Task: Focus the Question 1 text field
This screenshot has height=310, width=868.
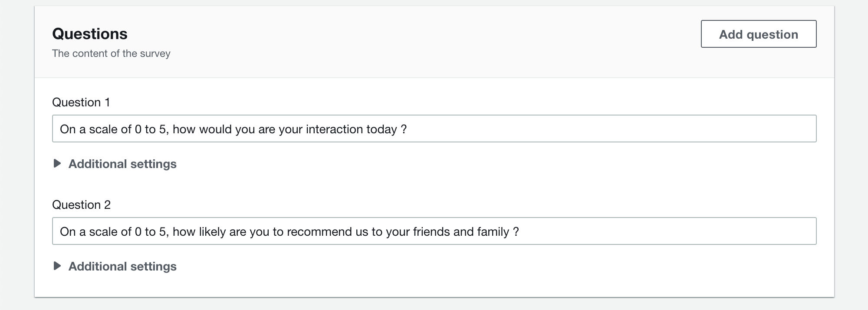Action: [434, 129]
